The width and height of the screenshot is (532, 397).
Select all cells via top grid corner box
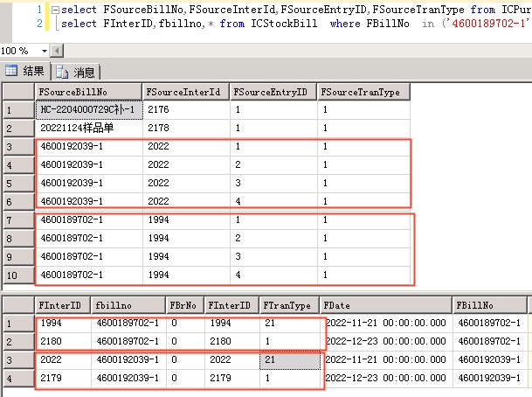coord(17,91)
